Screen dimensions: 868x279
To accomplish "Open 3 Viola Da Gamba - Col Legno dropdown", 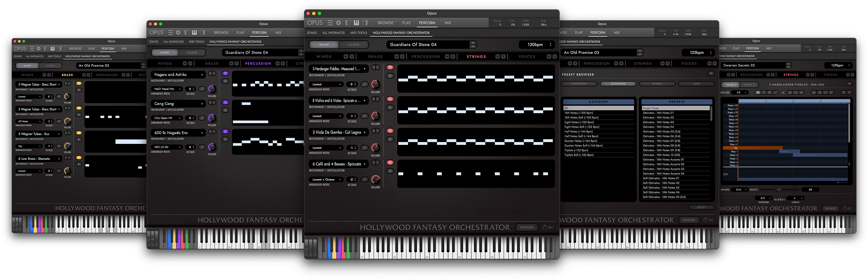I will 339,132.
